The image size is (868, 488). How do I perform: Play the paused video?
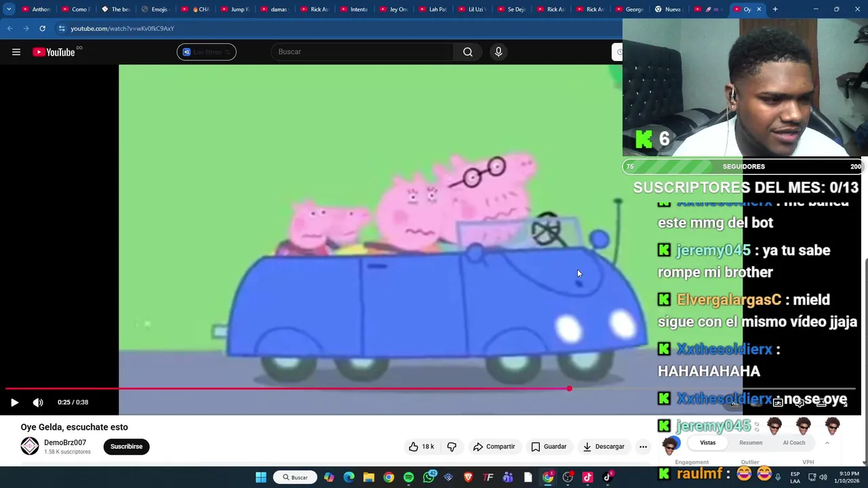tap(14, 403)
